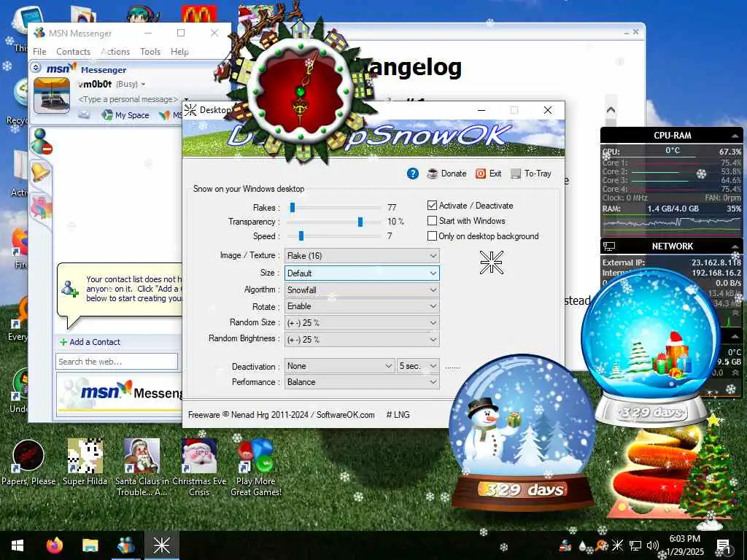Open File Explorer from the taskbar
This screenshot has height=560, width=747.
point(90,545)
